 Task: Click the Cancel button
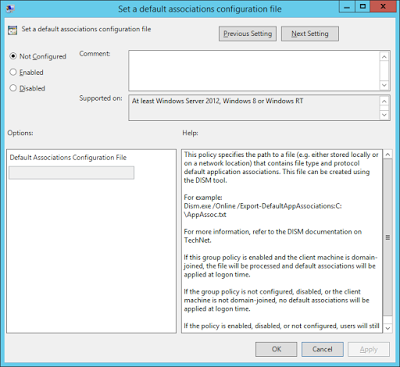pyautogui.click(x=322, y=349)
